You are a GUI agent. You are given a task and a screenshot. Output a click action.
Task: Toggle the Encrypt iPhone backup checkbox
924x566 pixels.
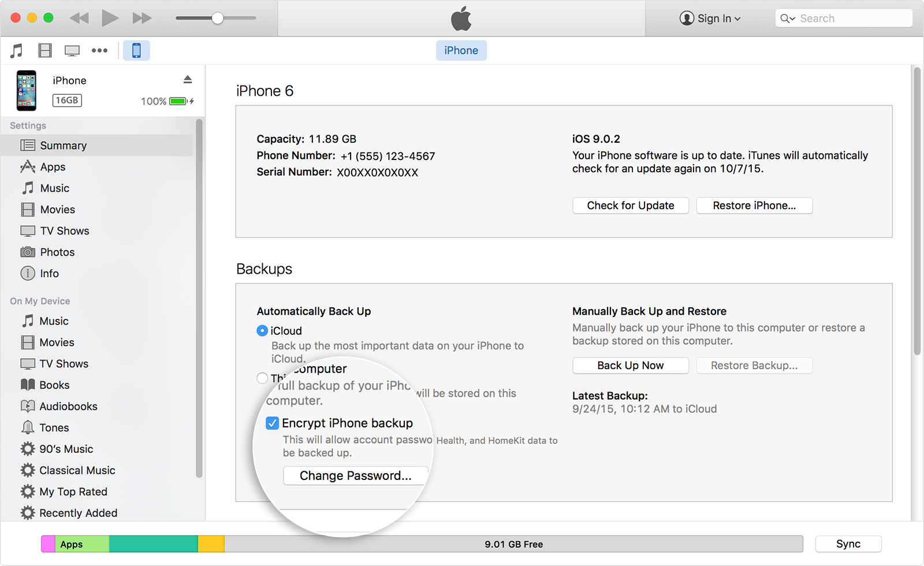273,423
